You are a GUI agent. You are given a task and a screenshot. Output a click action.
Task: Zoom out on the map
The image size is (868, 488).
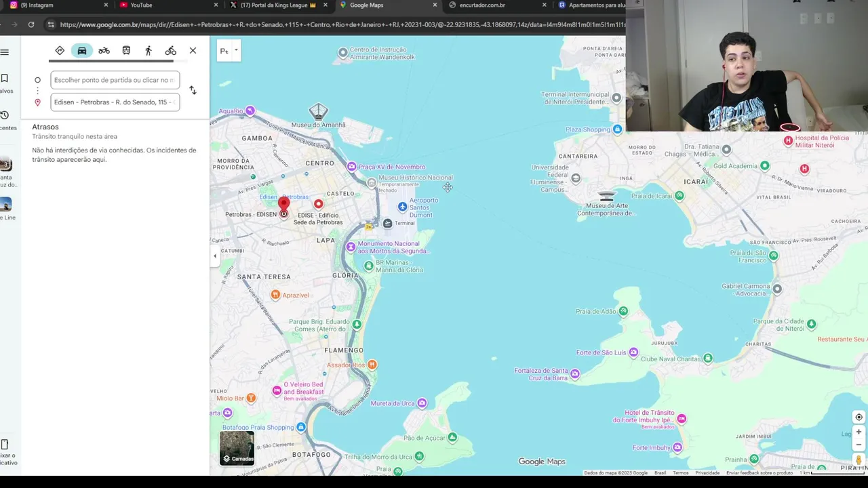859,445
